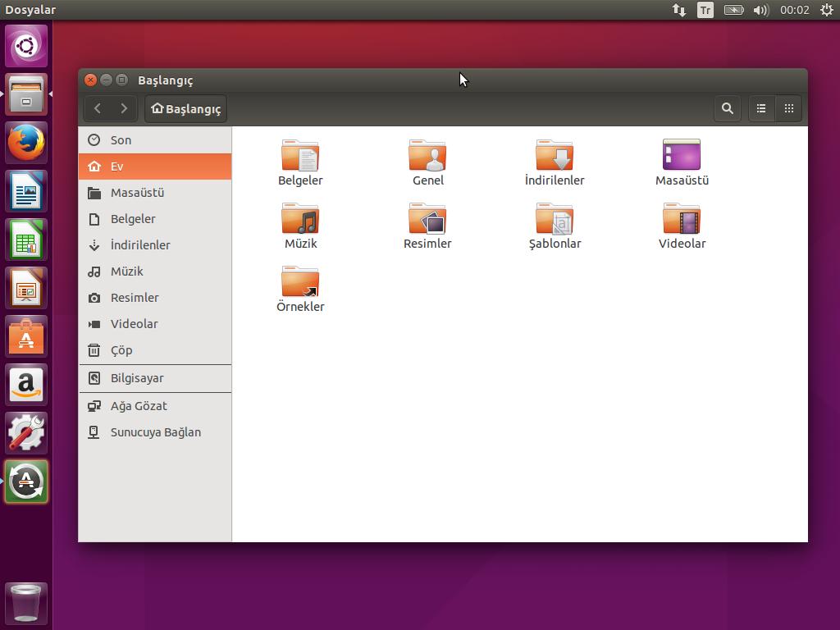Click the back navigation arrow
This screenshot has height=630, width=840.
point(98,107)
